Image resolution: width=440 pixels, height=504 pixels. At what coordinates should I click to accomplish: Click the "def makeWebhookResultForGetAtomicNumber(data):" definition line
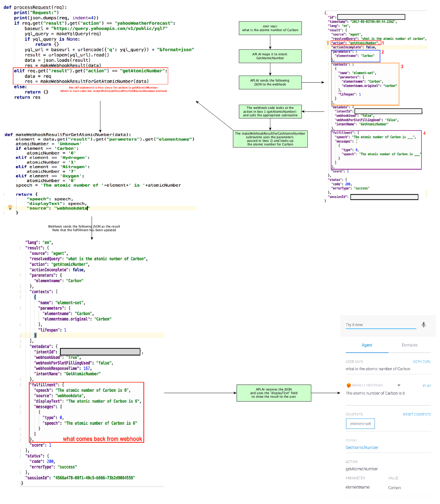(x=68, y=134)
